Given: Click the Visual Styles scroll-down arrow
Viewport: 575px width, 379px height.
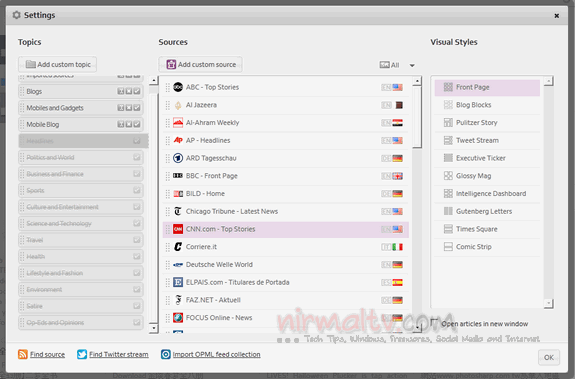Looking at the screenshot, I should coord(549,303).
